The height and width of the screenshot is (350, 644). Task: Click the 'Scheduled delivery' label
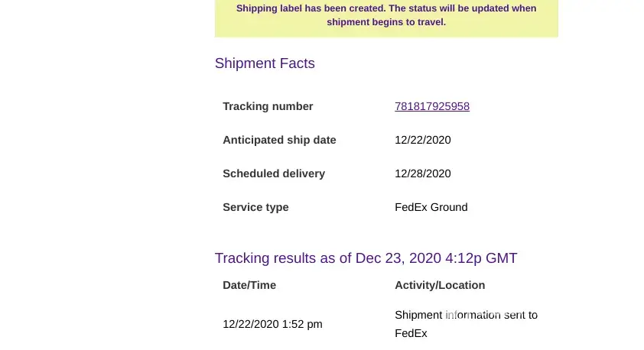tap(274, 173)
